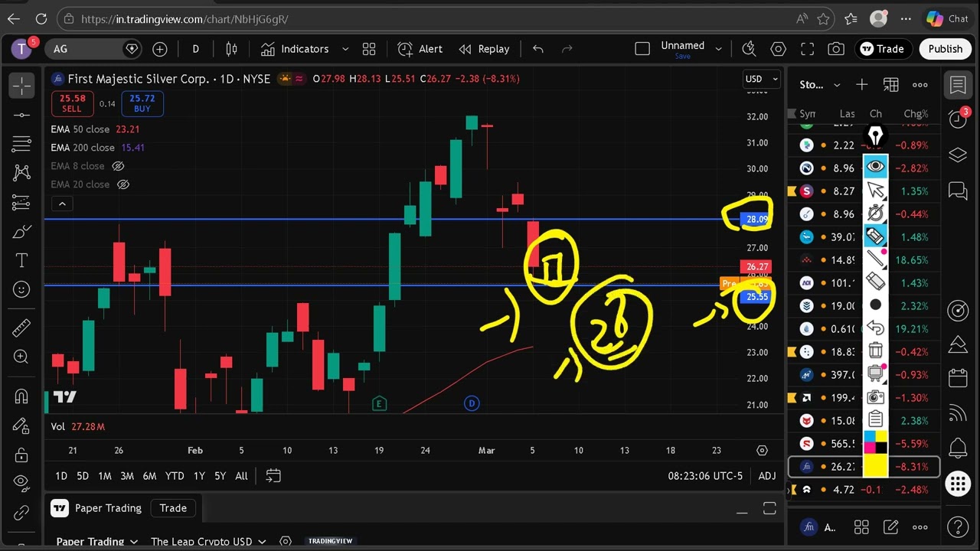
Task: Select the pen nib annotation tool
Action: tap(875, 136)
